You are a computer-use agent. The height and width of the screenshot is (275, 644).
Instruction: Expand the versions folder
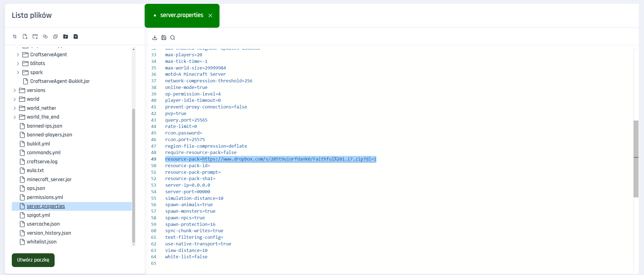[15, 90]
